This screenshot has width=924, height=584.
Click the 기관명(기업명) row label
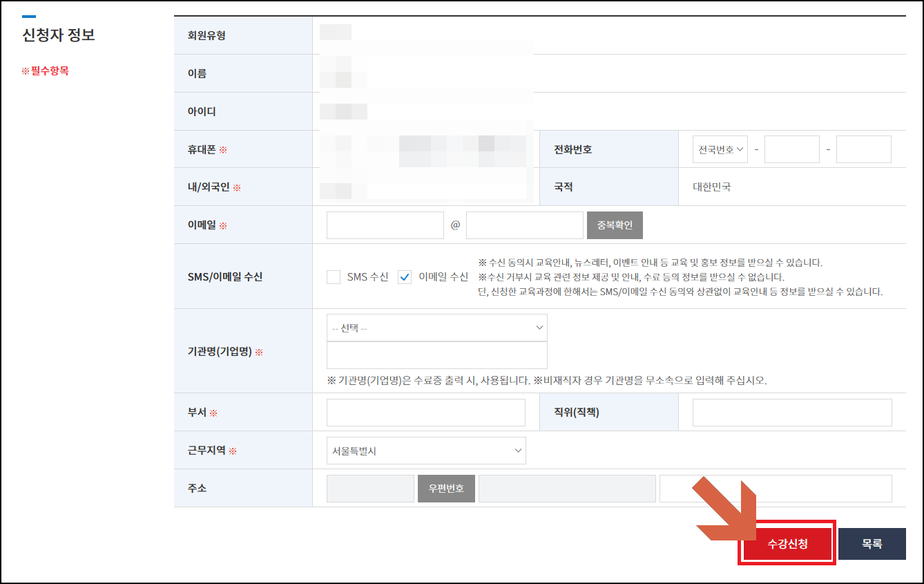(x=225, y=352)
